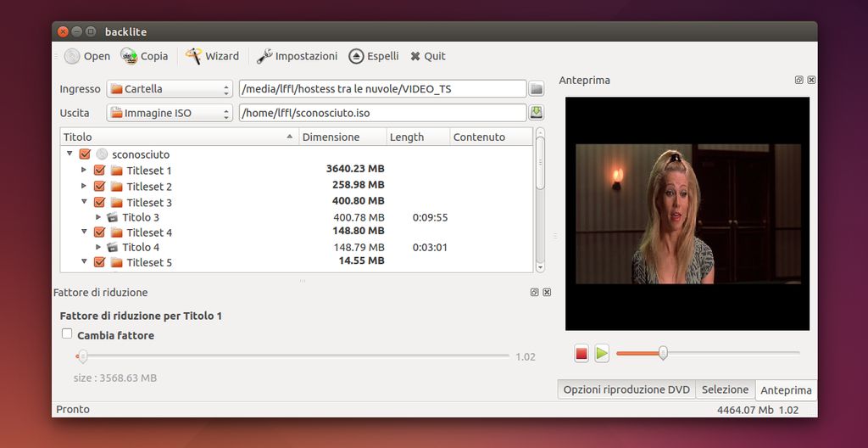Open the Cartella input type dropdown
Screen dimensions: 868x448
pos(170,89)
